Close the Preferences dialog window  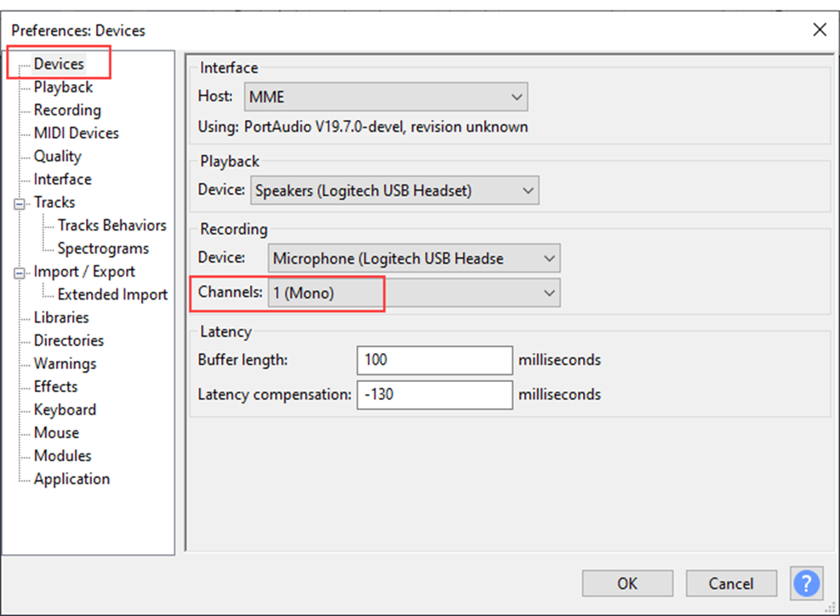(820, 30)
